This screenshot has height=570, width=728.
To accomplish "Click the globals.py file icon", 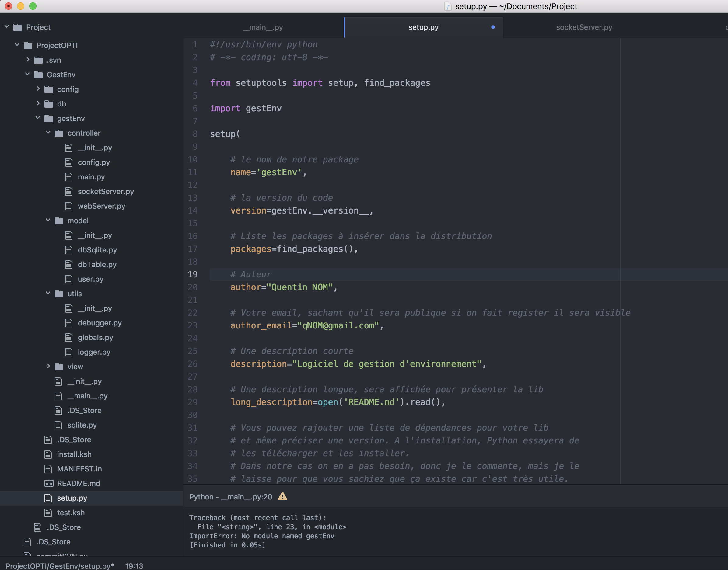I will pos(69,337).
